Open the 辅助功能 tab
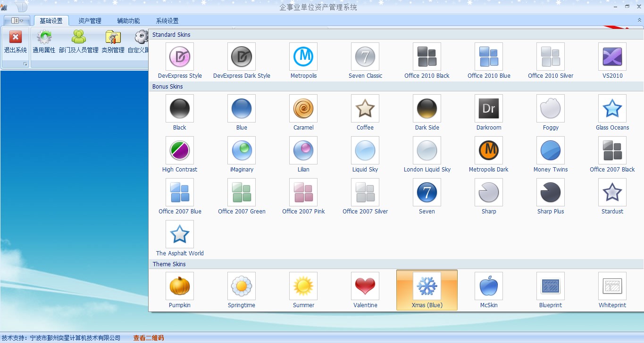The image size is (644, 343). click(128, 21)
